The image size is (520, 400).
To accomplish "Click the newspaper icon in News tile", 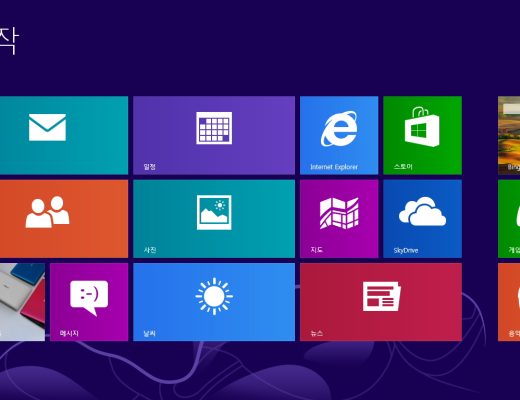I will 382,296.
